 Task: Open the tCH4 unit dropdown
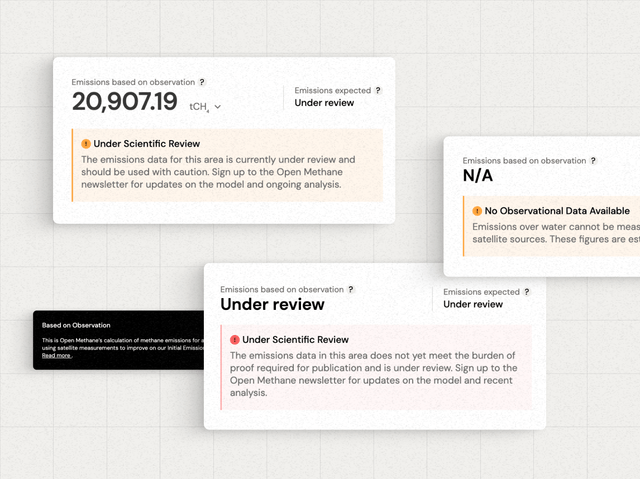tap(206, 106)
